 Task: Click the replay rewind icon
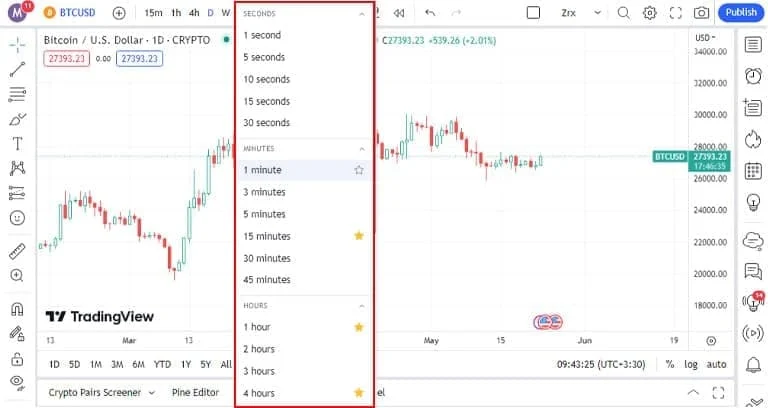[x=399, y=13]
